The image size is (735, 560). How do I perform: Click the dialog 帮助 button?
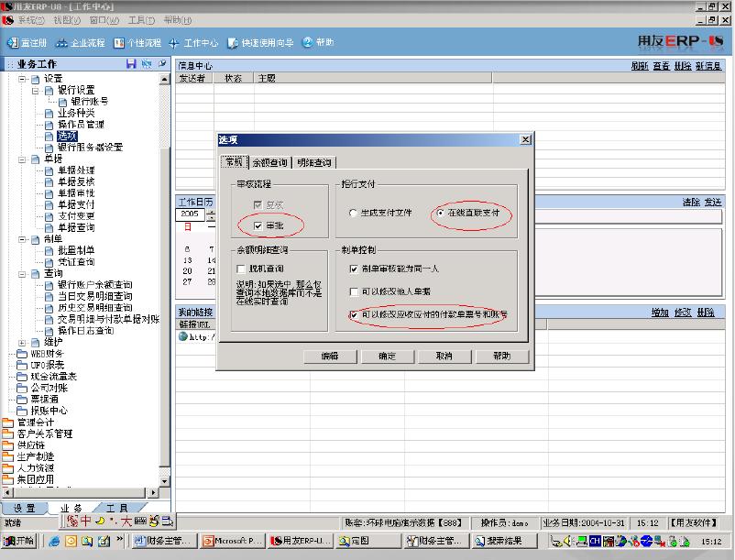pyautogui.click(x=502, y=357)
